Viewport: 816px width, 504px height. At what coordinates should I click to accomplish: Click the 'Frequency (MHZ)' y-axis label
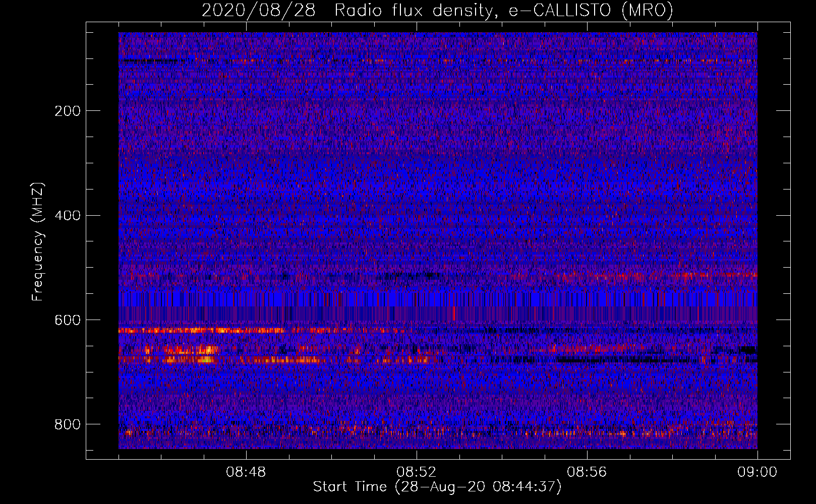[x=38, y=241]
